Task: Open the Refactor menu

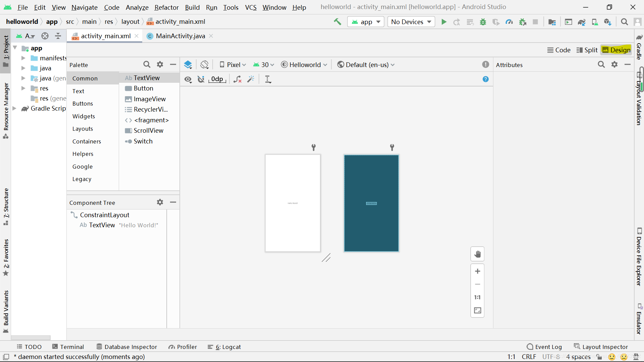Action: tap(166, 7)
